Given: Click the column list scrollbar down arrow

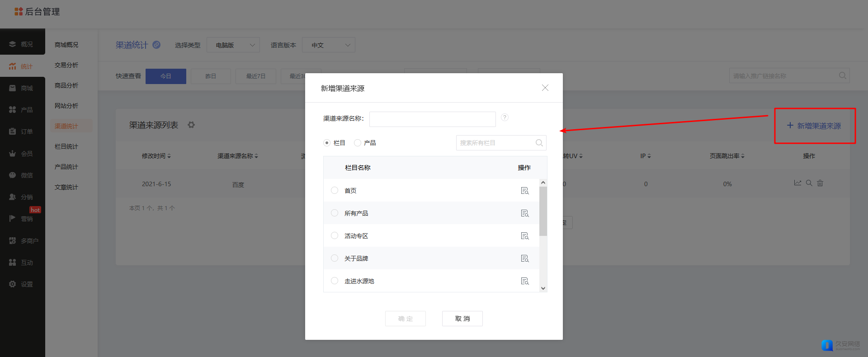Looking at the screenshot, I should [543, 288].
